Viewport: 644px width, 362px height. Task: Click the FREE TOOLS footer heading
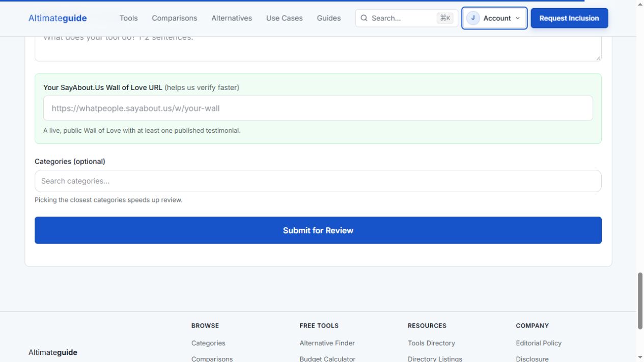click(319, 325)
